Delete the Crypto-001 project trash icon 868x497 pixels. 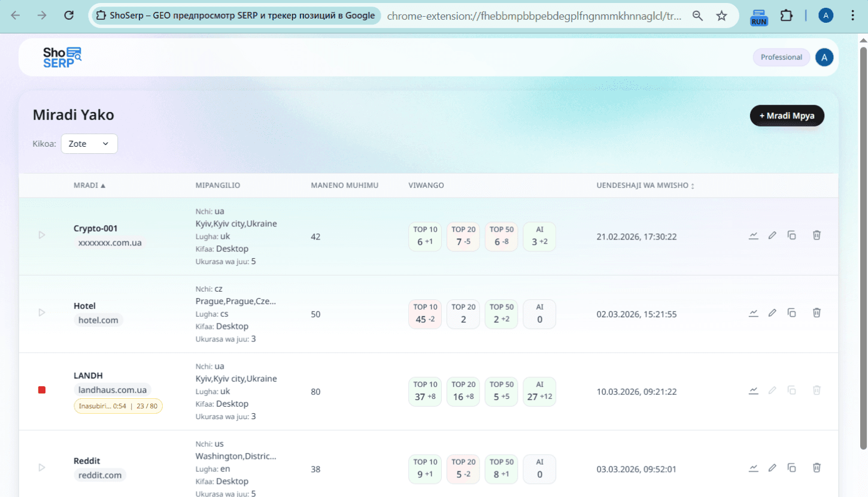(x=817, y=235)
